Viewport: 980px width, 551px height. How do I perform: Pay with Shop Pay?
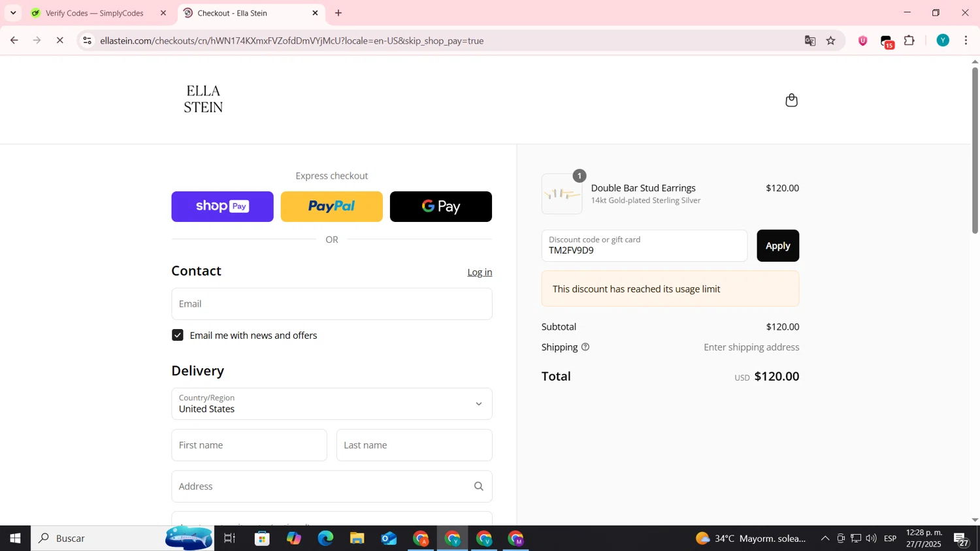coord(222,206)
